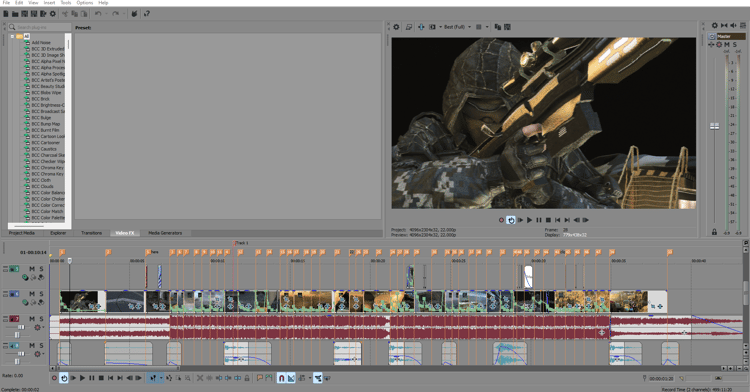Open the Options menu
Screen dimensions: 750x392
85,2
